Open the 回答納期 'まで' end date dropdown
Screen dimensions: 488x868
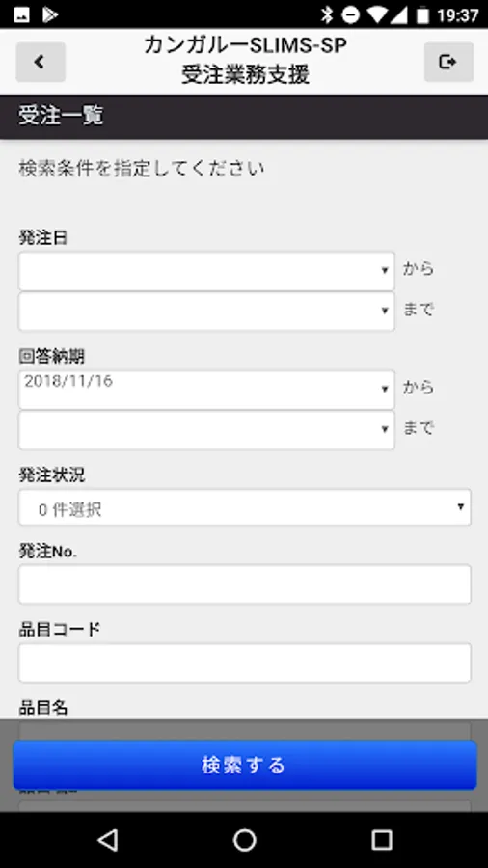pos(206,430)
